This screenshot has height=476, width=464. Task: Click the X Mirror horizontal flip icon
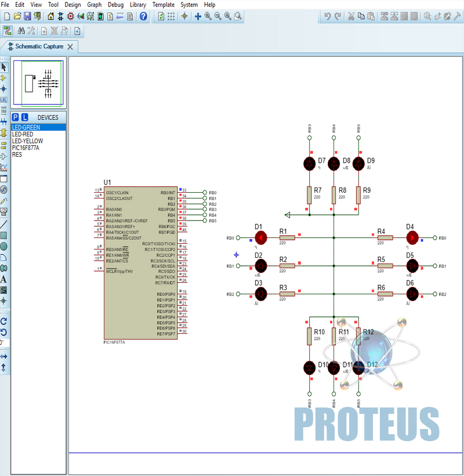click(3, 356)
